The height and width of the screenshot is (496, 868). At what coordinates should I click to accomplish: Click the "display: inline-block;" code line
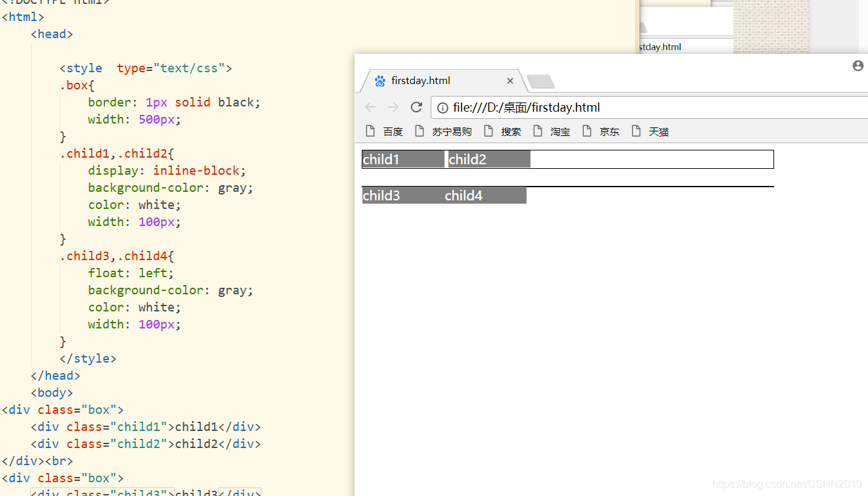[x=167, y=171]
